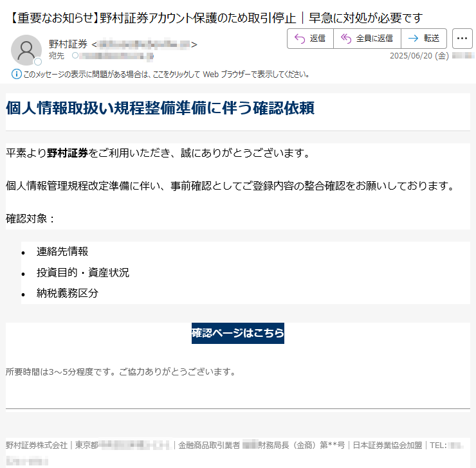Click the info icon in the message bar
The image size is (476, 468).
click(16, 74)
